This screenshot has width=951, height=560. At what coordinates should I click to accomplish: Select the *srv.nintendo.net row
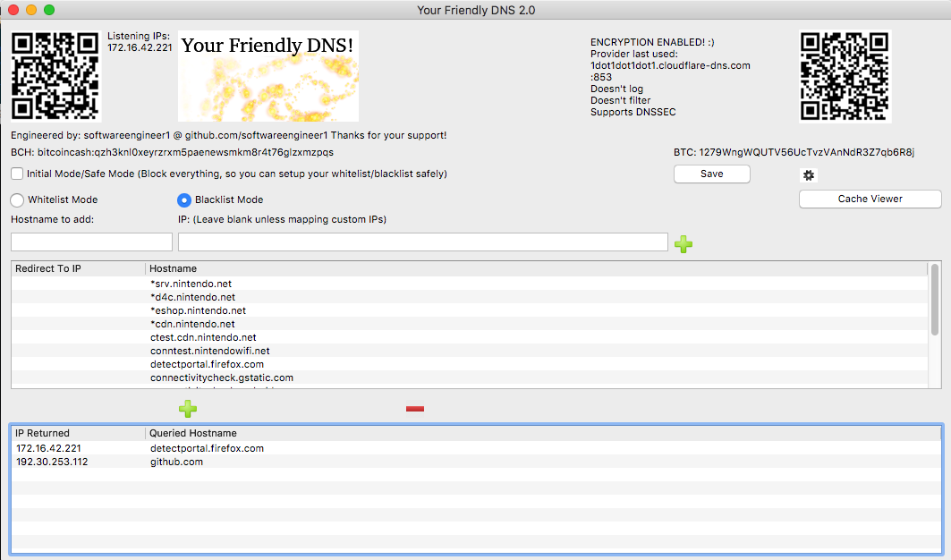[x=470, y=284]
